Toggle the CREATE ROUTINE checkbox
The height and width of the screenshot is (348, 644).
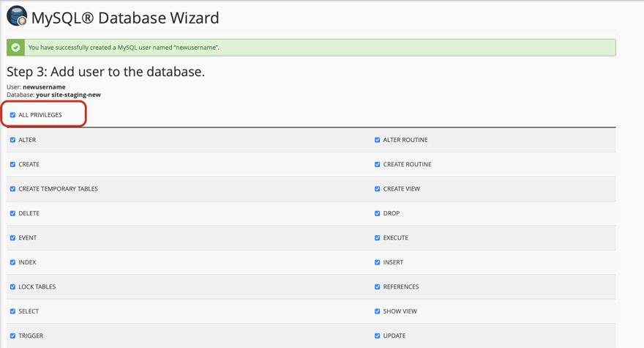pyautogui.click(x=377, y=165)
